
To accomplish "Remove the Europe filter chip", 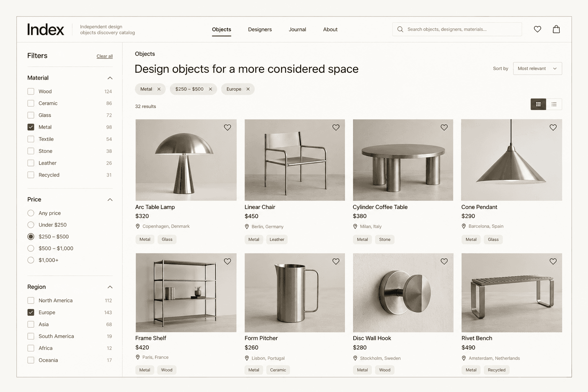I will (248, 89).
